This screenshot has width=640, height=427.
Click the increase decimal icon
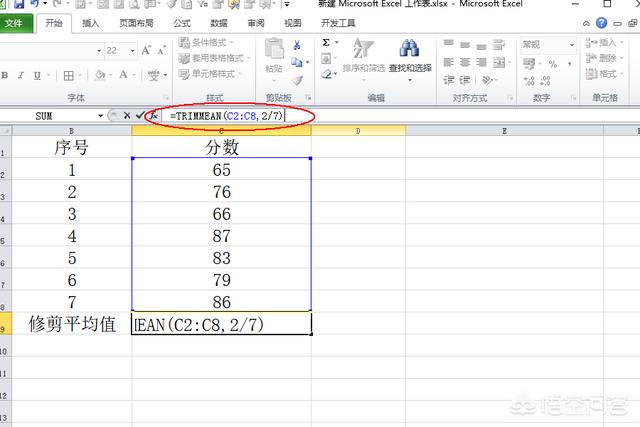pos(529,80)
